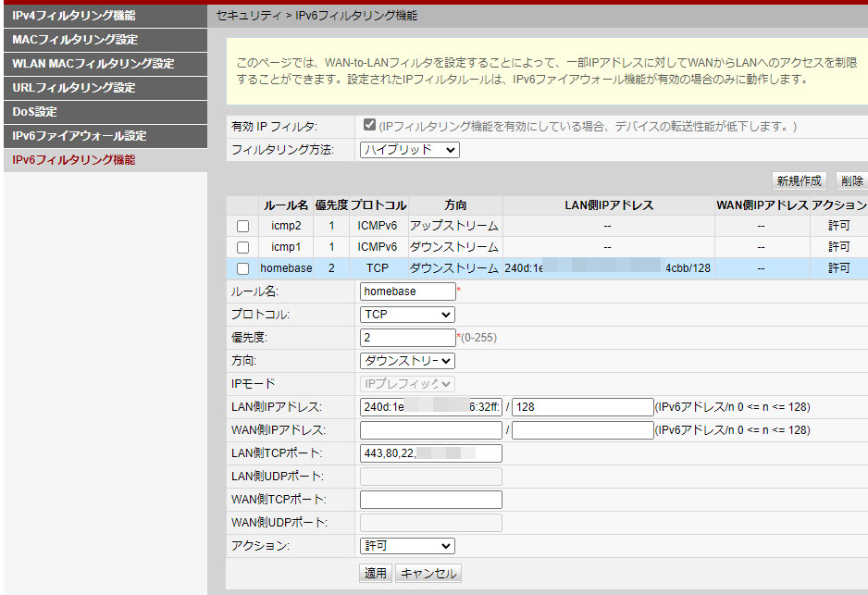Open the アクション 許可 dropdown

[407, 546]
